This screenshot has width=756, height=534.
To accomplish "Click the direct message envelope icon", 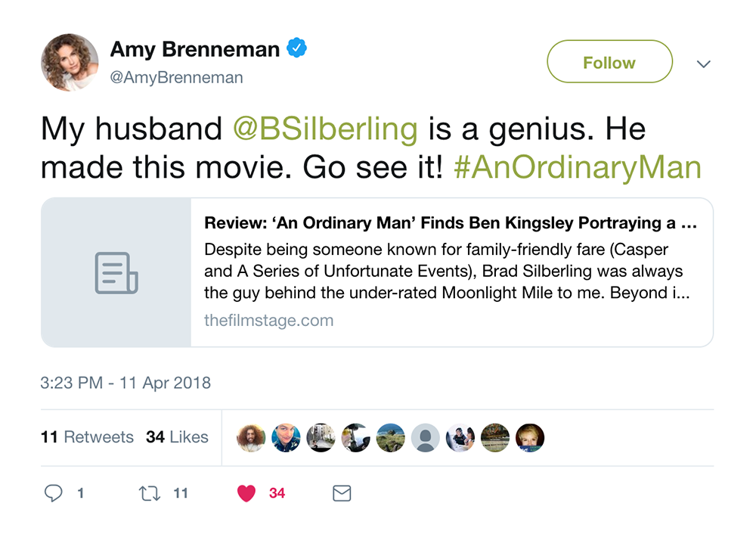I will 342,494.
